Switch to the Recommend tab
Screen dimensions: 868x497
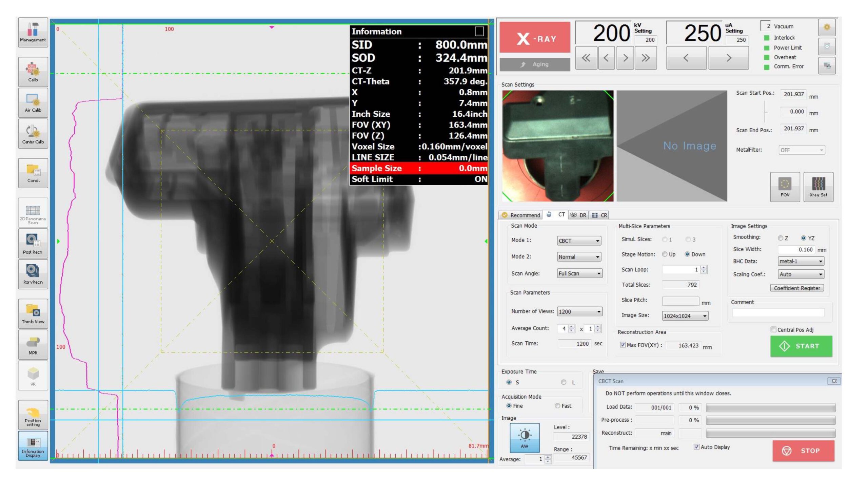[521, 215]
